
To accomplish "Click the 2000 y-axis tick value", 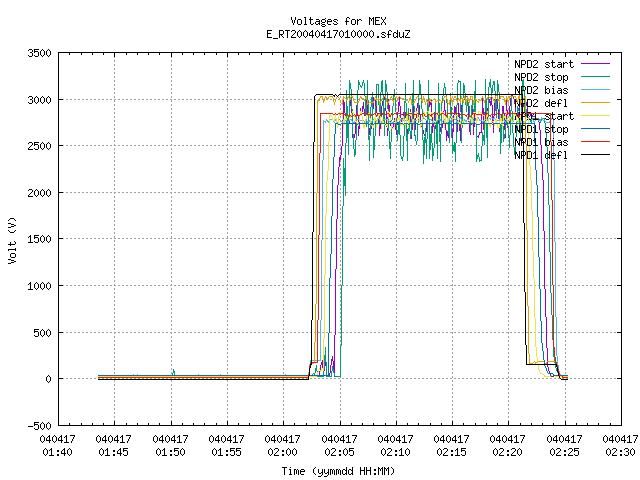I will (39, 193).
